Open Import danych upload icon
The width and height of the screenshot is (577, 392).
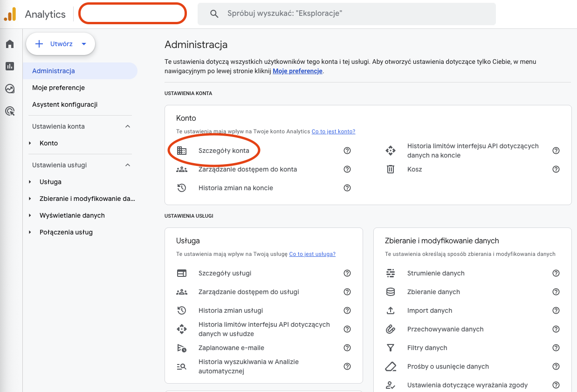point(391,310)
